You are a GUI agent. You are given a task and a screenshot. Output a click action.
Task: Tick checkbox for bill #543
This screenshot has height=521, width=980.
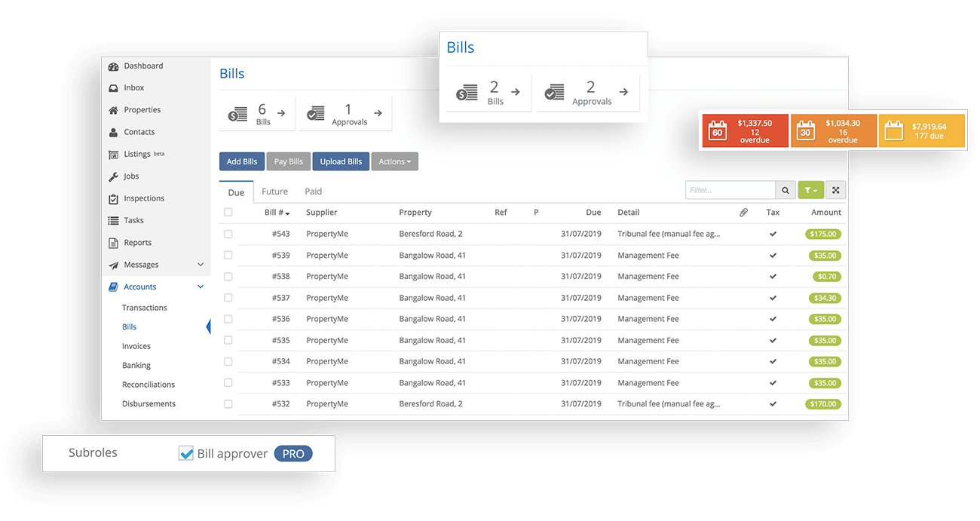click(x=228, y=234)
